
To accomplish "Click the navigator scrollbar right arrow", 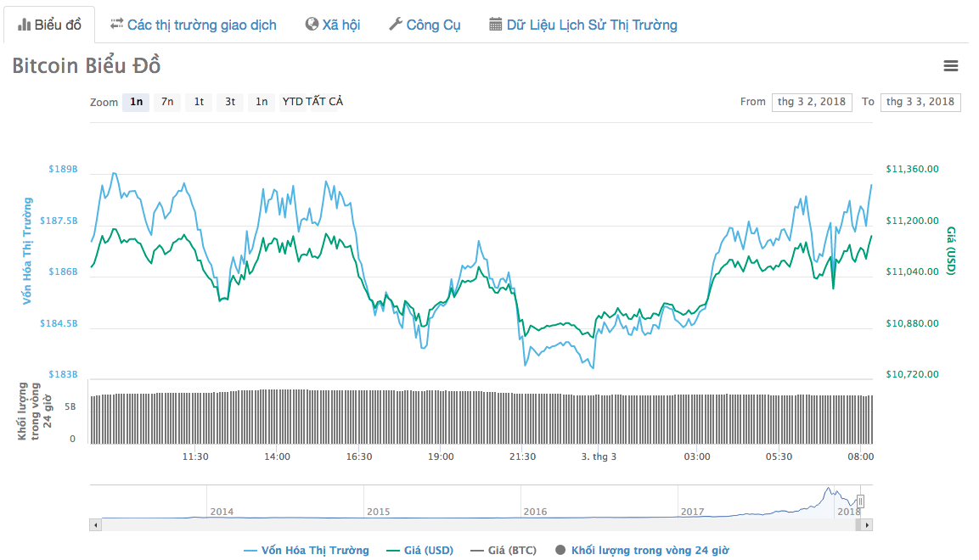I will tap(867, 525).
